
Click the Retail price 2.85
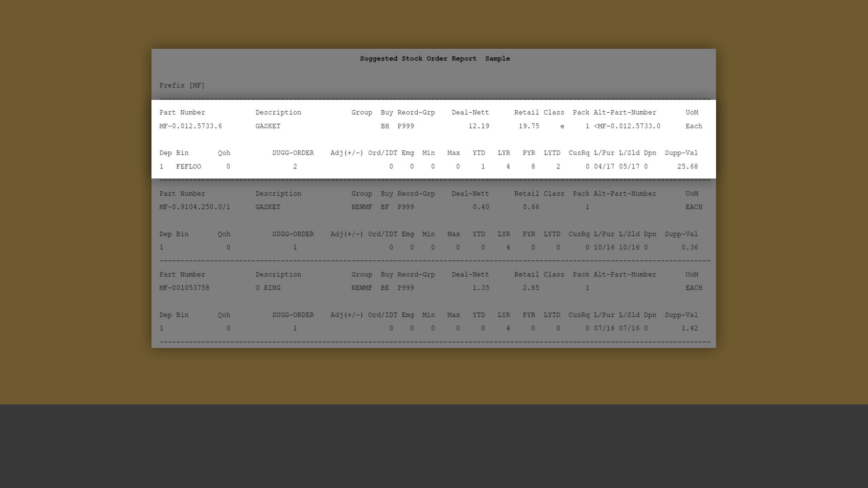[x=531, y=288]
